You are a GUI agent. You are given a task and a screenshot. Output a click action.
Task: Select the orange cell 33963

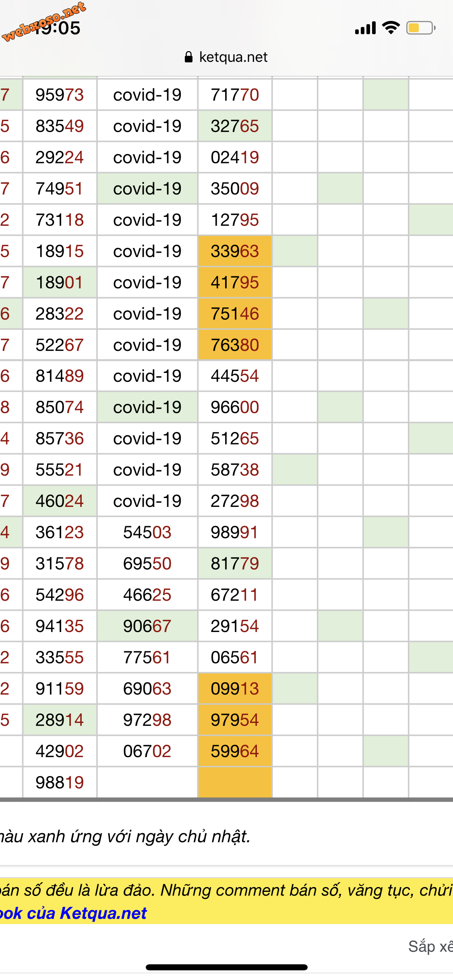(x=235, y=251)
